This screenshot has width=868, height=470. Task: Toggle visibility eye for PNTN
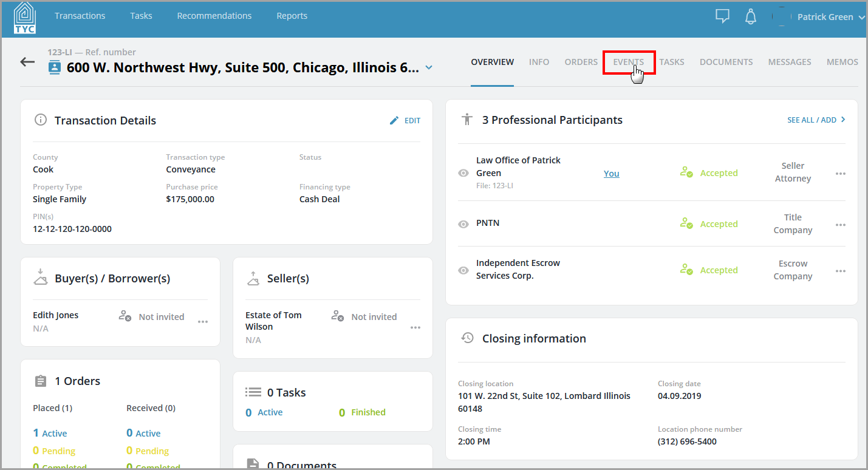pos(463,223)
